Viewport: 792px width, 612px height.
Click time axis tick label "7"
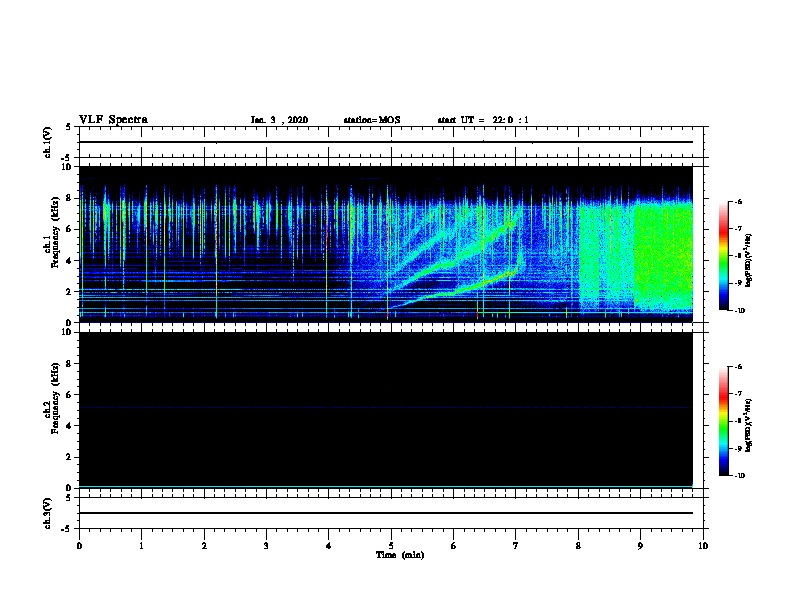click(515, 546)
